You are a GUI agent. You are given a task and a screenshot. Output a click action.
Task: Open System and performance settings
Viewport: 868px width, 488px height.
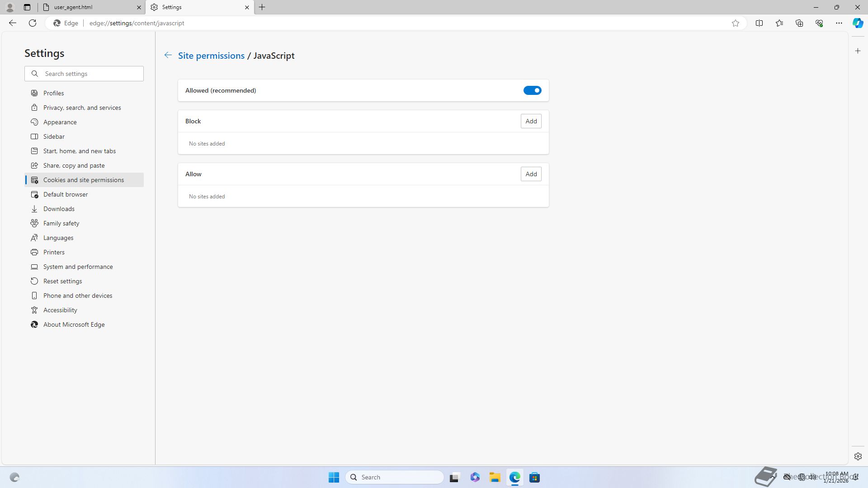click(78, 267)
